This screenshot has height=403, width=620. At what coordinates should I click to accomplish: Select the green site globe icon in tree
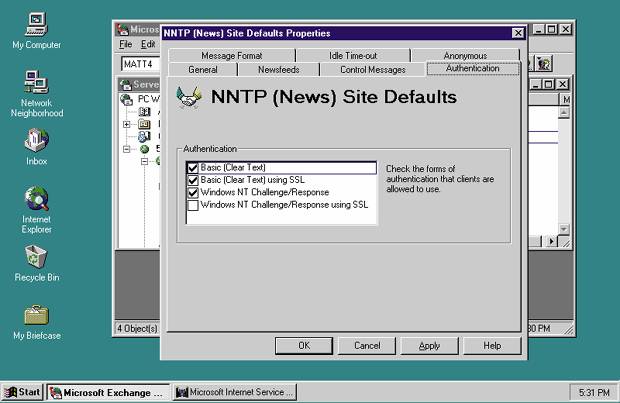pos(144,149)
